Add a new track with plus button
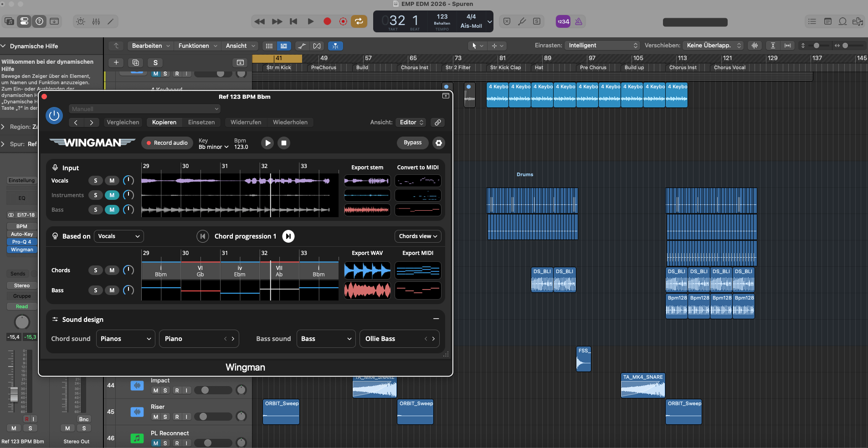The image size is (868, 448). [116, 63]
